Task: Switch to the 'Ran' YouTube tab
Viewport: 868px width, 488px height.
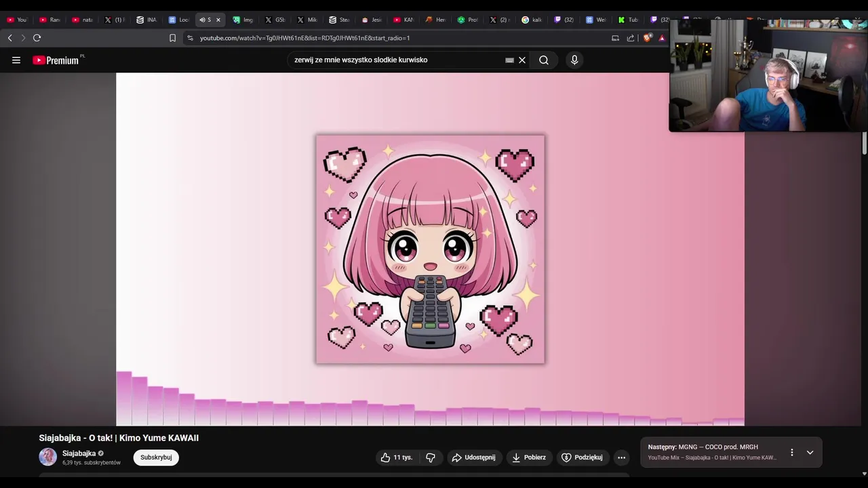Action: (x=50, y=20)
